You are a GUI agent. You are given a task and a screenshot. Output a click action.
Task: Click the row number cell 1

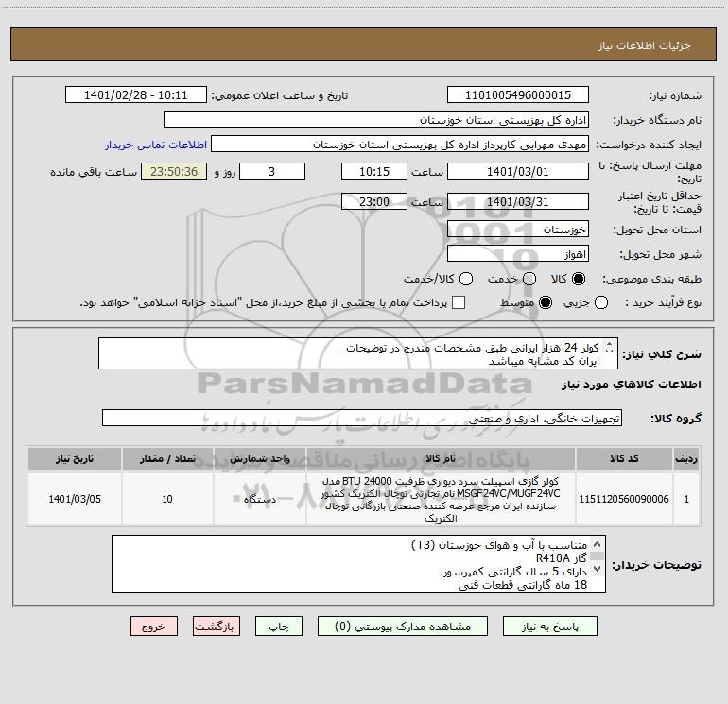tap(686, 499)
